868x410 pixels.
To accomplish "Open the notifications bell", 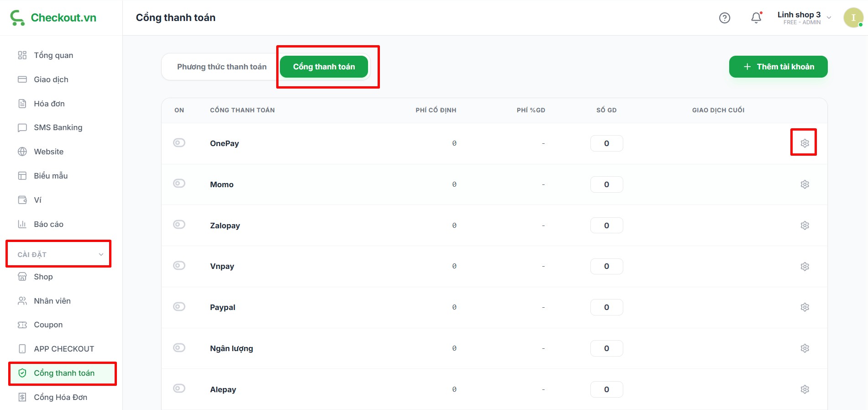I will [756, 18].
